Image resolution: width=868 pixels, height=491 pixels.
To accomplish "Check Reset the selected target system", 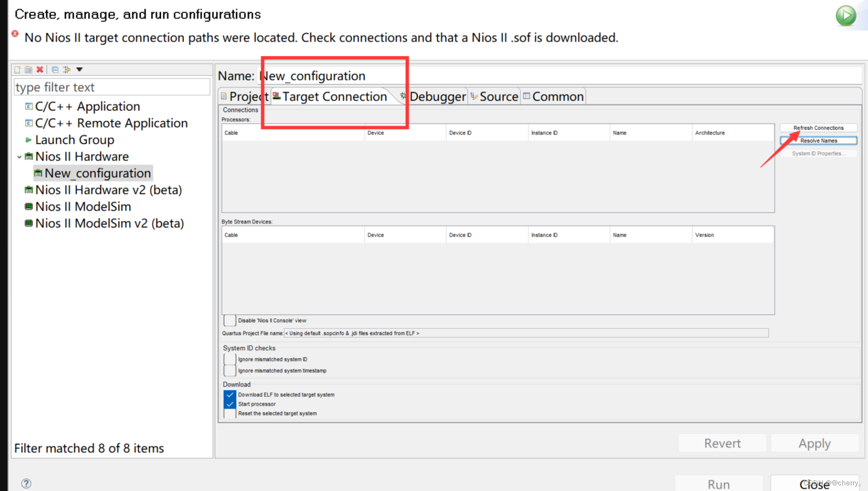I will pos(229,413).
